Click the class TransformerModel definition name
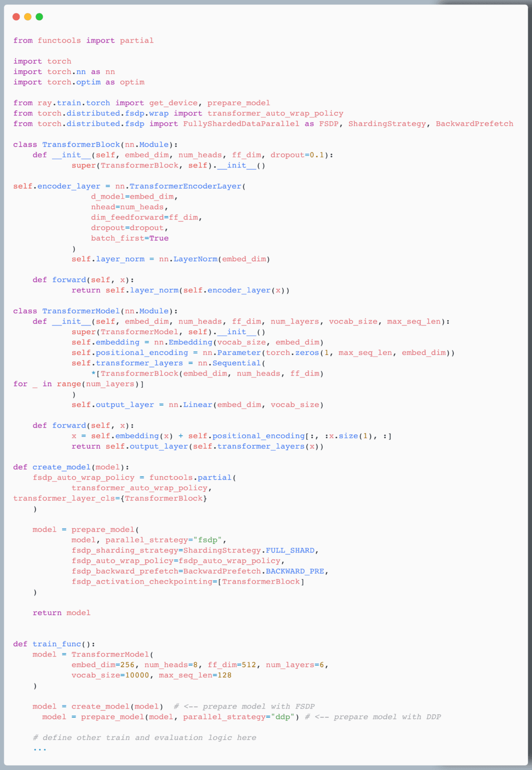This screenshot has height=770, width=532. click(81, 311)
